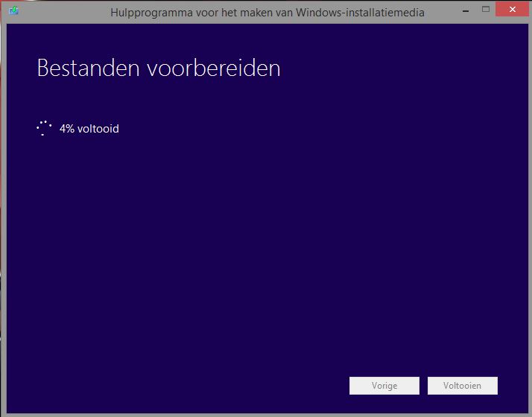Click the 'Bestanden voorbereiden' heading
The image size is (532, 417).
[x=159, y=69]
